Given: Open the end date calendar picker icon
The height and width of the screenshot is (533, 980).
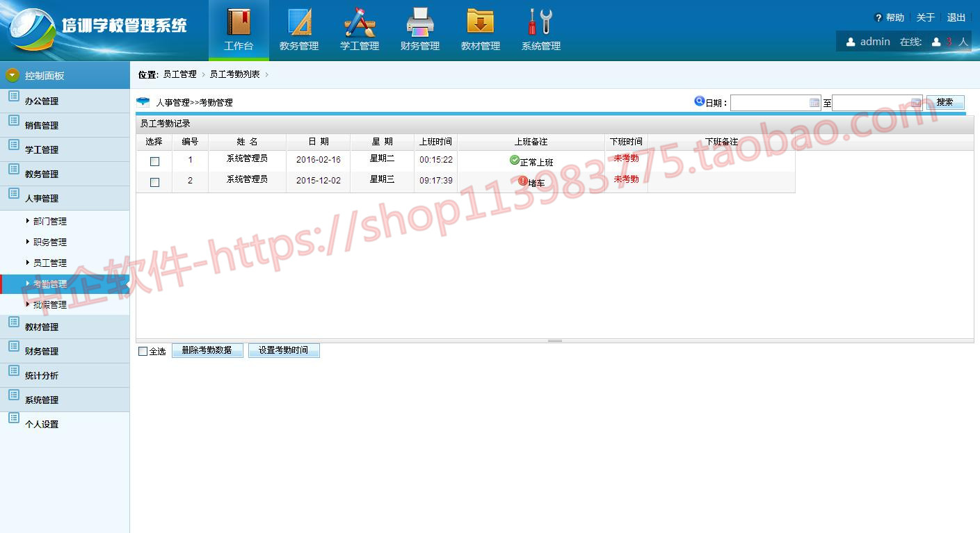Looking at the screenshot, I should pos(916,103).
